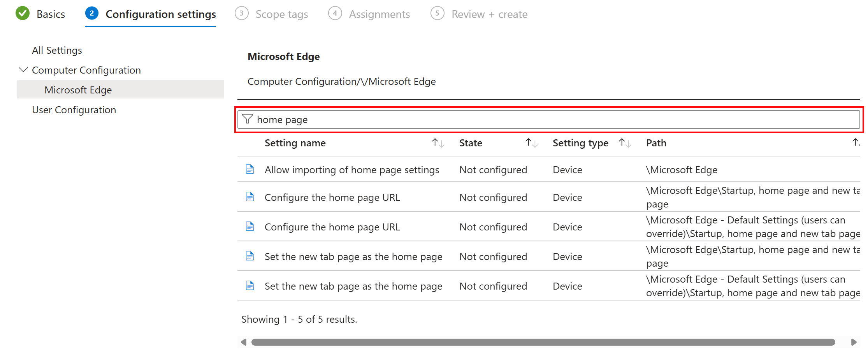Click the filter funnel icon in search box

[248, 119]
